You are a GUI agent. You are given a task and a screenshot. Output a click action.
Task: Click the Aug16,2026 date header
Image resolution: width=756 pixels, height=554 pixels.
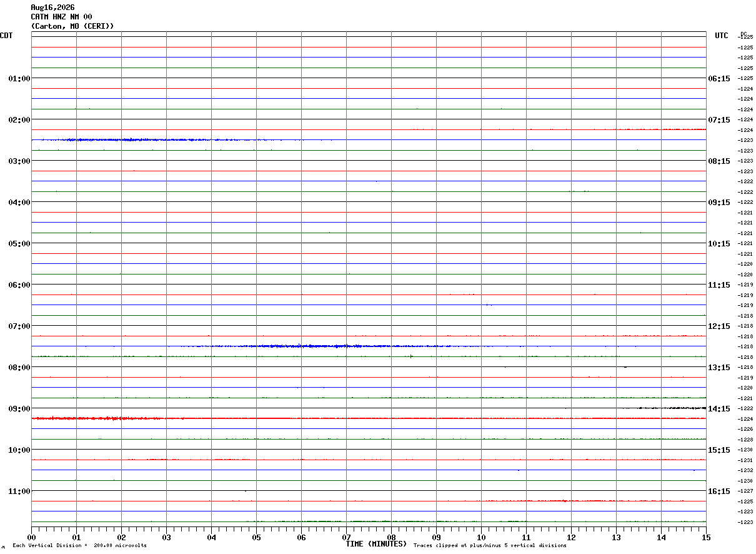point(52,8)
